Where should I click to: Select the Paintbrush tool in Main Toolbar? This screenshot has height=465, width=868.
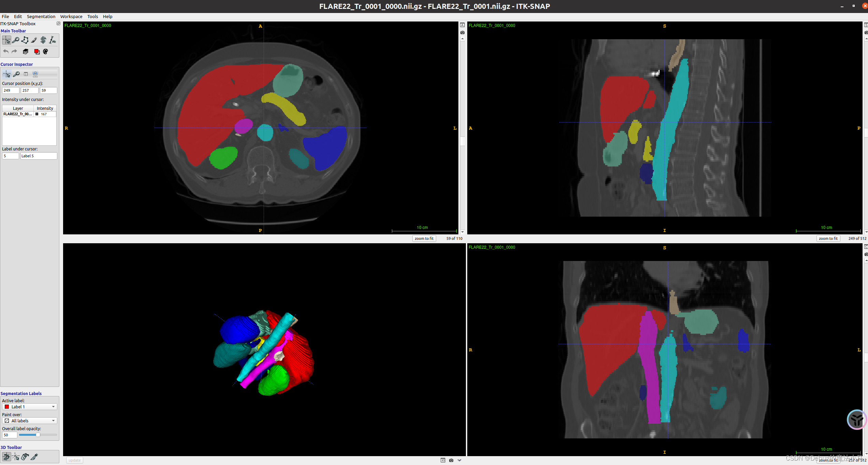(34, 40)
